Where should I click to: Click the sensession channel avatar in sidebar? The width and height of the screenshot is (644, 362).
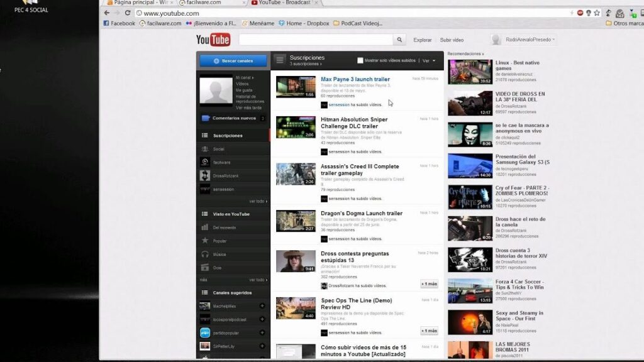pos(204,189)
